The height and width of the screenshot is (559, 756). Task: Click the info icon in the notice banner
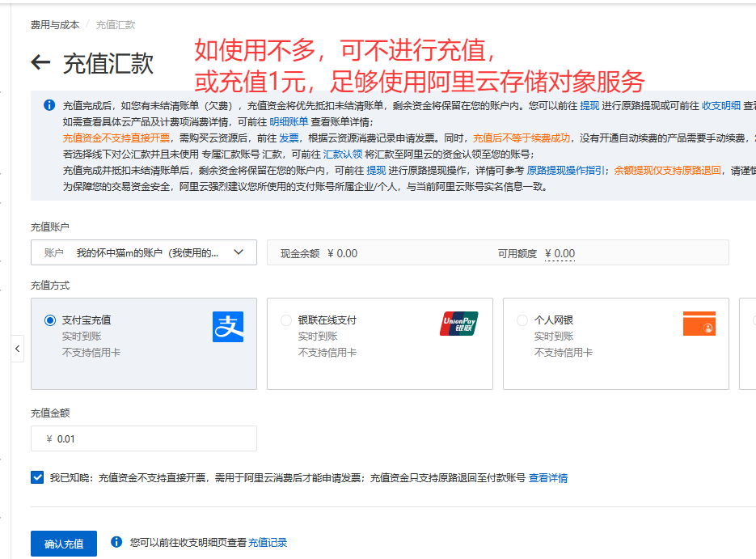[49, 105]
